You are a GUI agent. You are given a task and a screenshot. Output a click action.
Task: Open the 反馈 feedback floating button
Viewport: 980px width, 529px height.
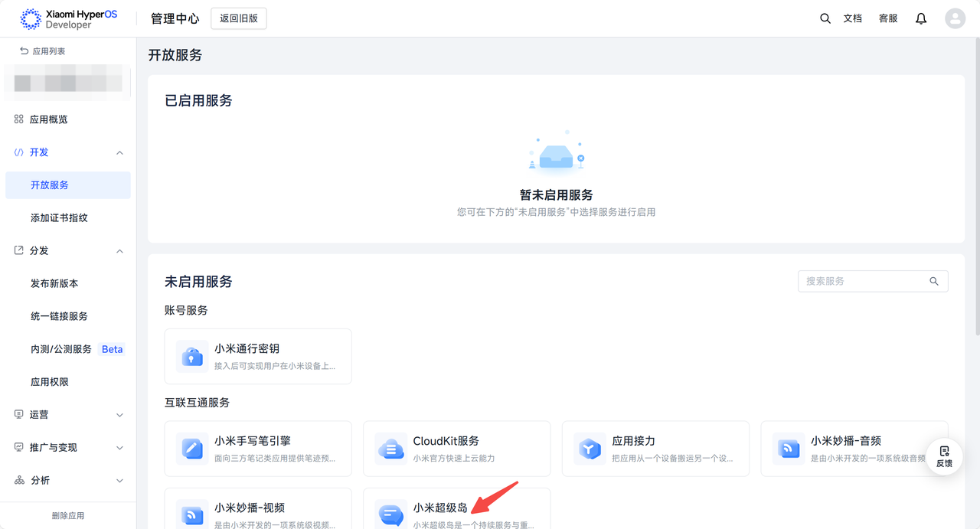pos(944,456)
